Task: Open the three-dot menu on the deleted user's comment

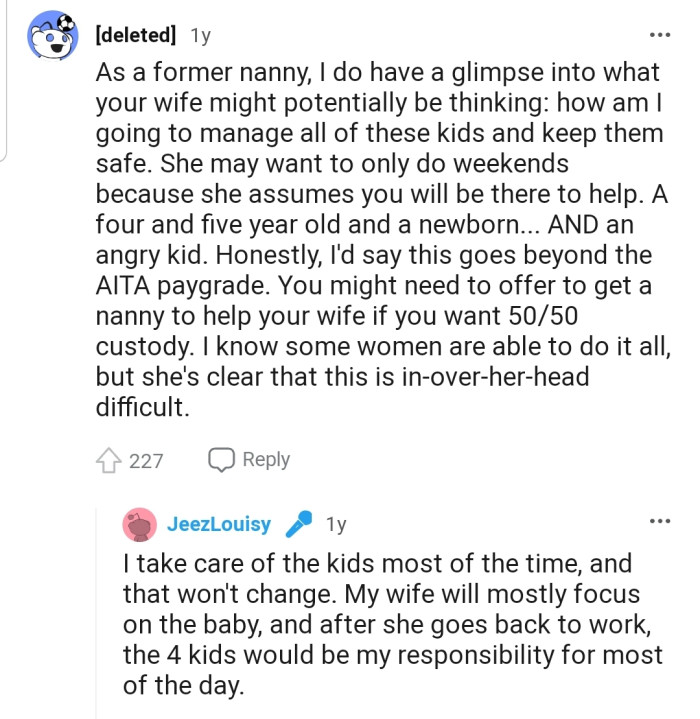Action: point(659,35)
